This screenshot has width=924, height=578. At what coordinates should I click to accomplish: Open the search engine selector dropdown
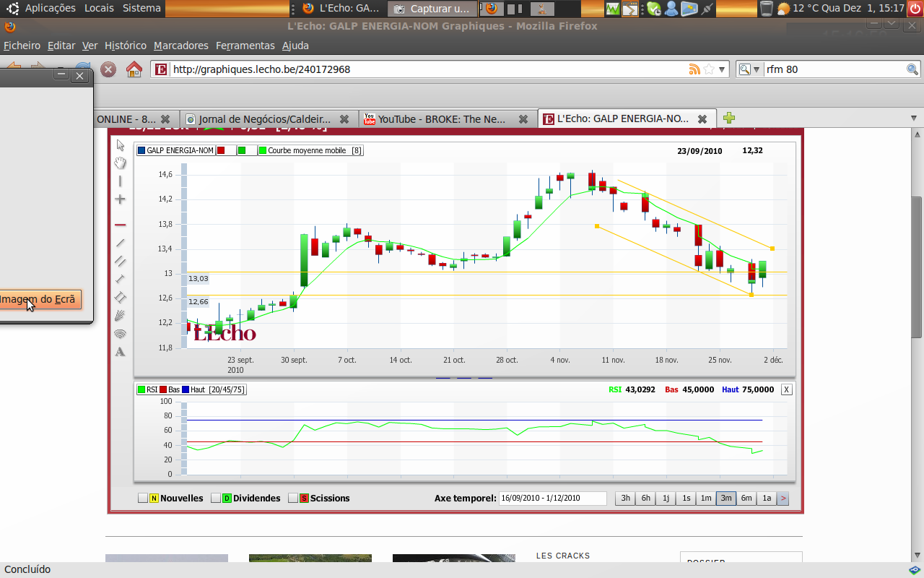(757, 70)
